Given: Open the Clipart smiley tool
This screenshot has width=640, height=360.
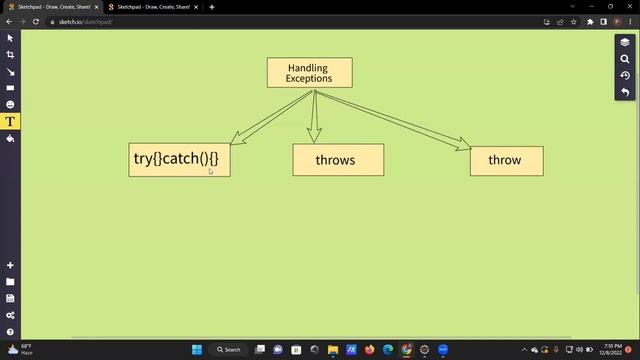Looking at the screenshot, I should (x=10, y=104).
